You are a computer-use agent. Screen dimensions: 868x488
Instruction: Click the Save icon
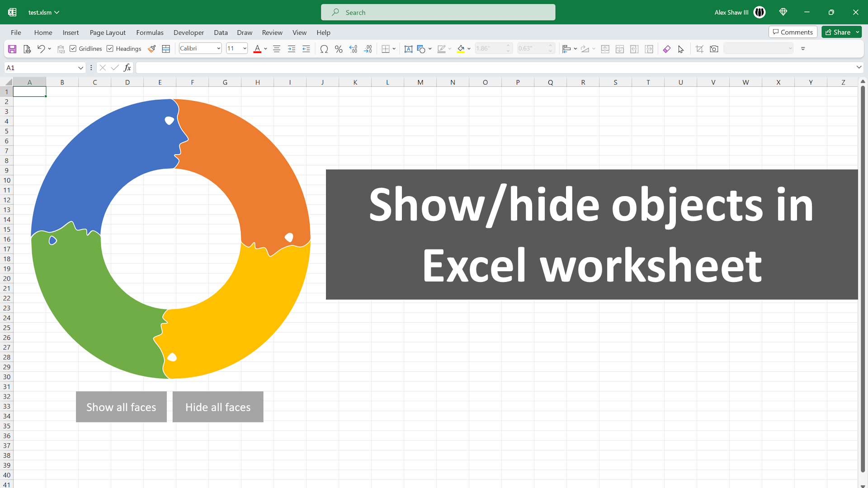coord(12,48)
